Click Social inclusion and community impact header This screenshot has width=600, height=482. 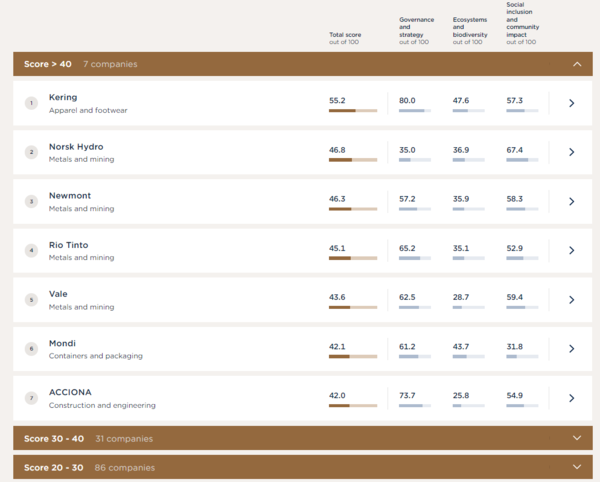(x=521, y=23)
